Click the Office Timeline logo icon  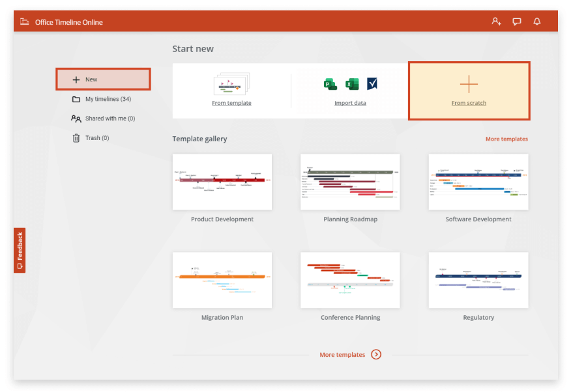pos(24,21)
